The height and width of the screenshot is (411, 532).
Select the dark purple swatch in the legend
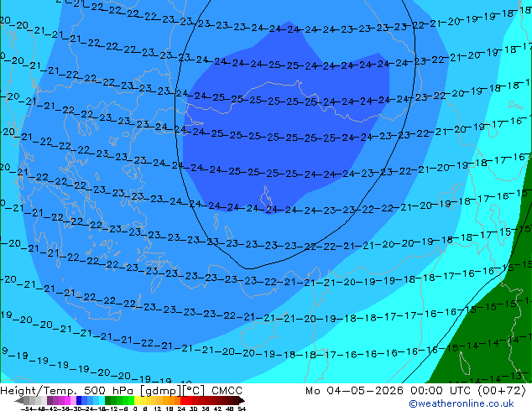(x=50, y=401)
